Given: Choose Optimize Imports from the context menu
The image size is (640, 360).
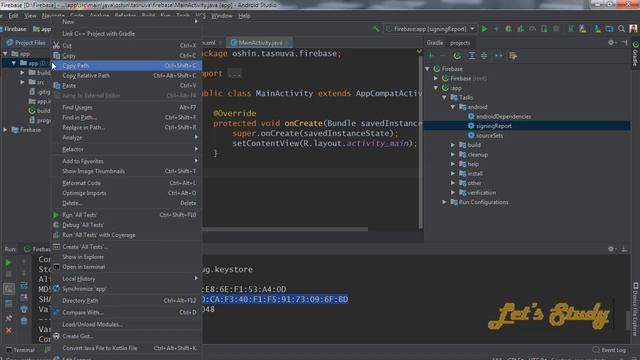Looking at the screenshot, I should pos(127,193).
